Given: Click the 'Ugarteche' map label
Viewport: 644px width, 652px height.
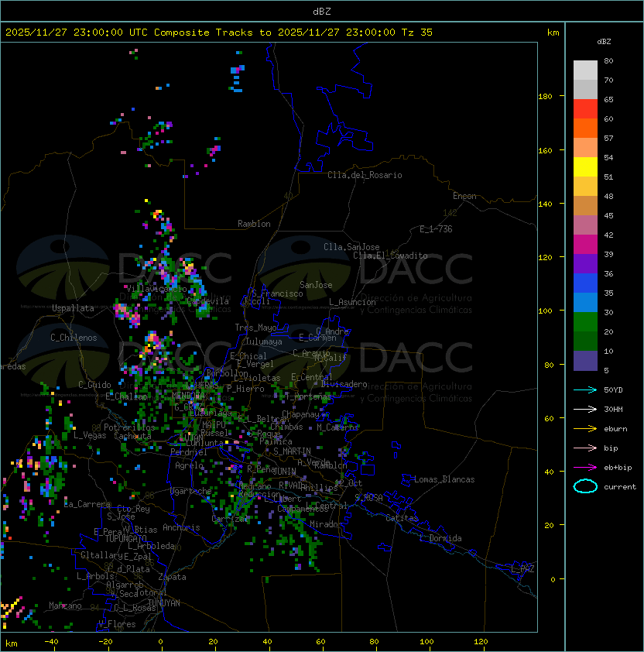Looking at the screenshot, I should pos(191,491).
